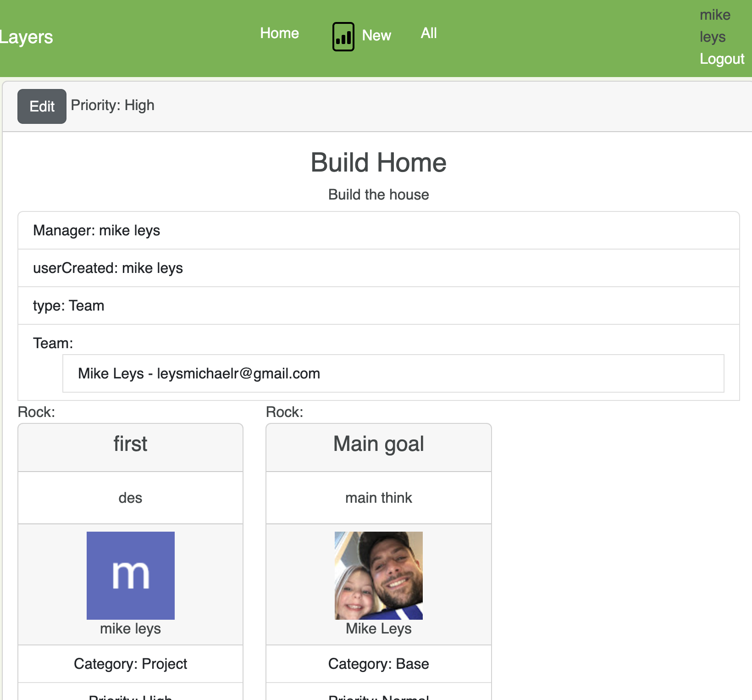Click Category: Base row
Image resolution: width=752 pixels, height=700 pixels.
[x=379, y=664]
